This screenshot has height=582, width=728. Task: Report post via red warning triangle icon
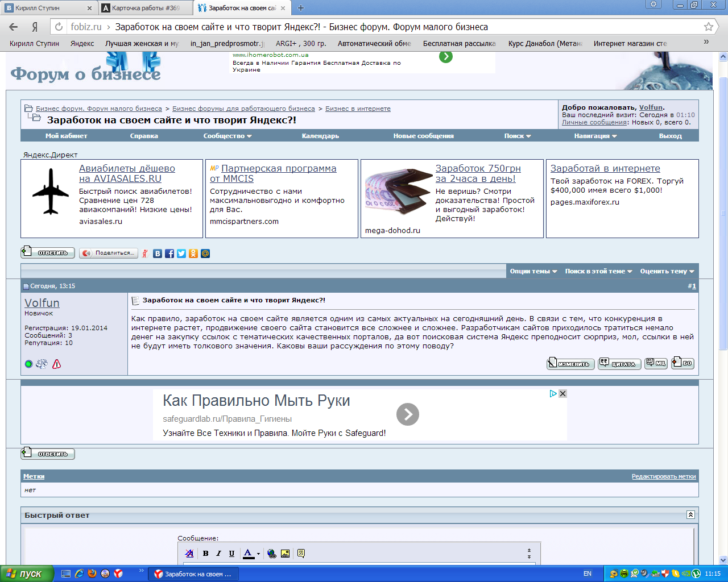point(56,364)
